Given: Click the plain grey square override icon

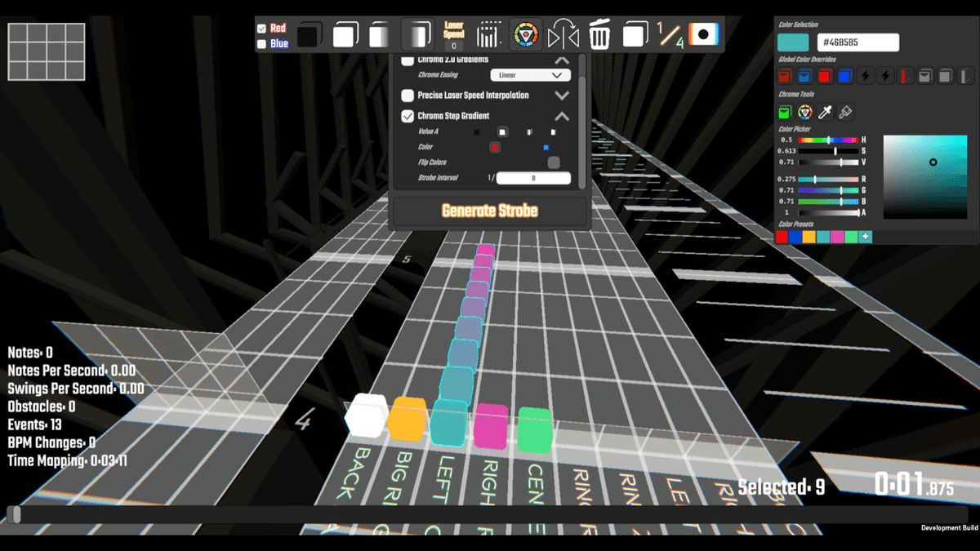Looking at the screenshot, I should coord(946,76).
